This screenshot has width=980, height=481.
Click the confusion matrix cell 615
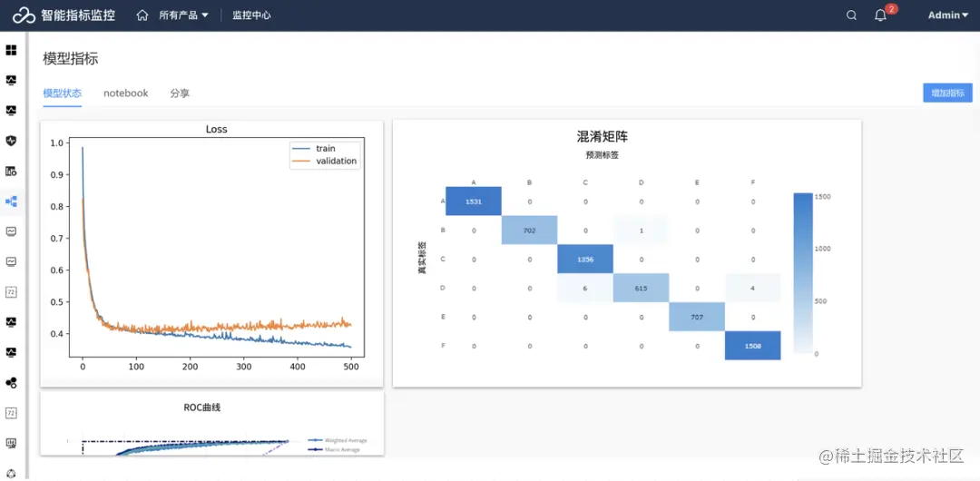pos(642,289)
